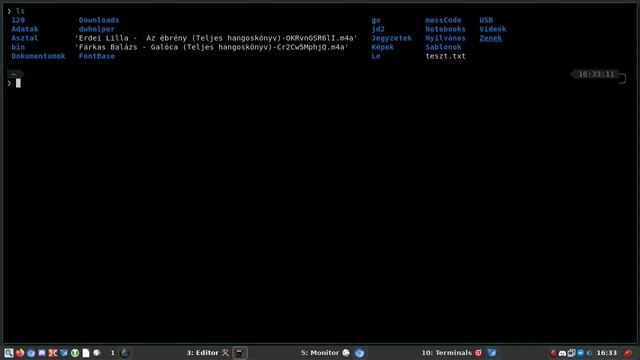Open the Discord tray icon
640x360 pixels.
562,353
